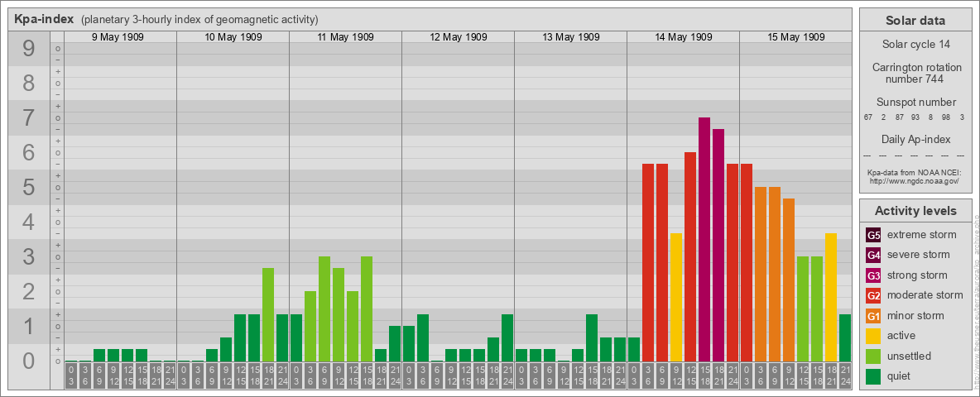980x397 pixels.
Task: Select the G1 minor storm legend swatch
Action: pyautogui.click(x=873, y=315)
